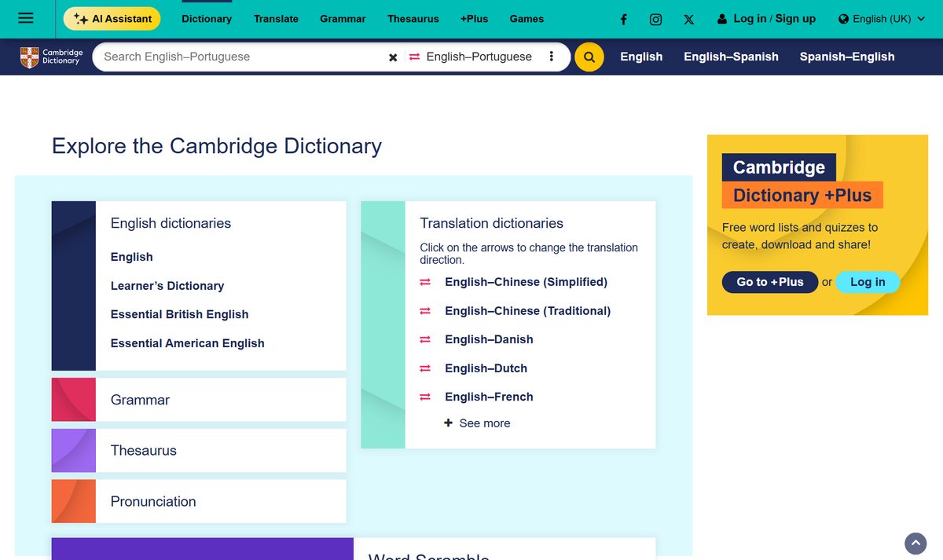The width and height of the screenshot is (943, 560).
Task: Expand See more translation dictionaries
Action: (x=477, y=423)
